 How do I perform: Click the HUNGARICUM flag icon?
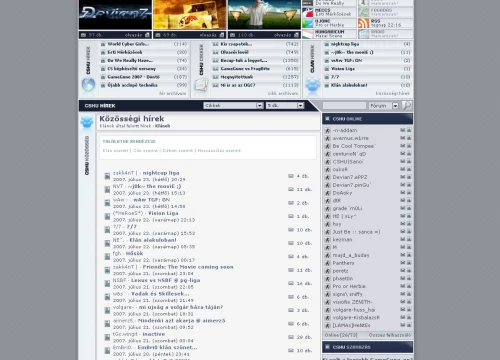(308, 34)
